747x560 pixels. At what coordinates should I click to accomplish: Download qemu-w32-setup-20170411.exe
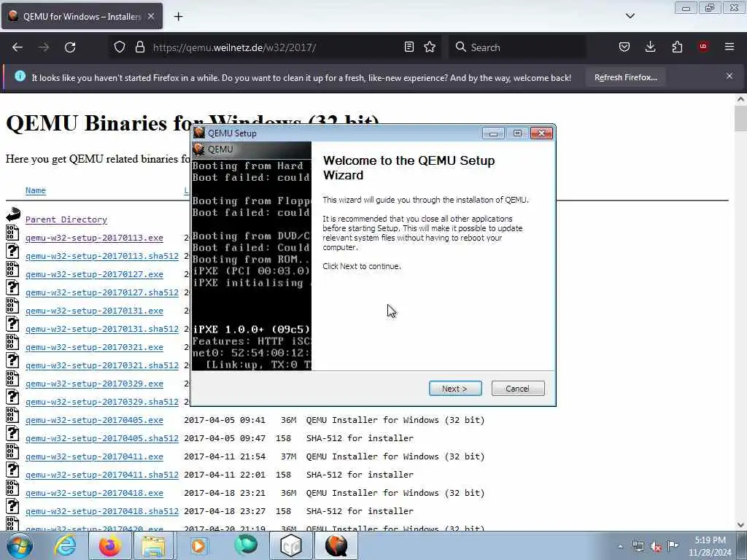[94, 456]
